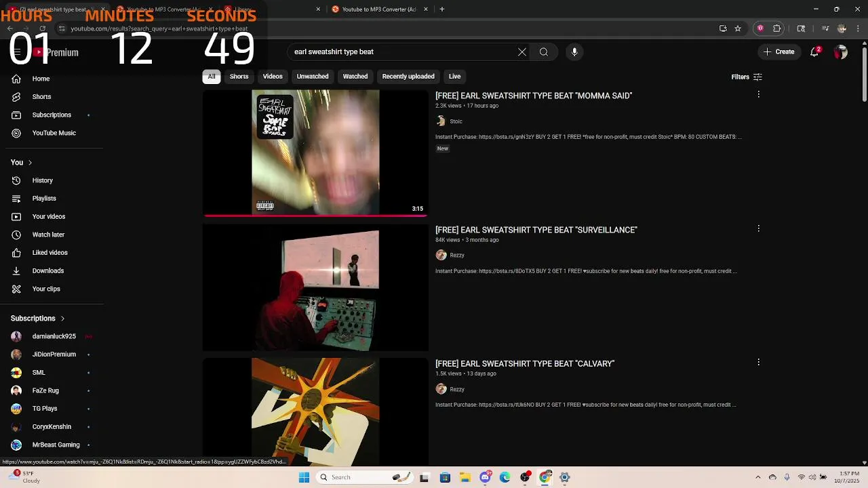Open MrBeast Gaming subscription channel

(56, 445)
